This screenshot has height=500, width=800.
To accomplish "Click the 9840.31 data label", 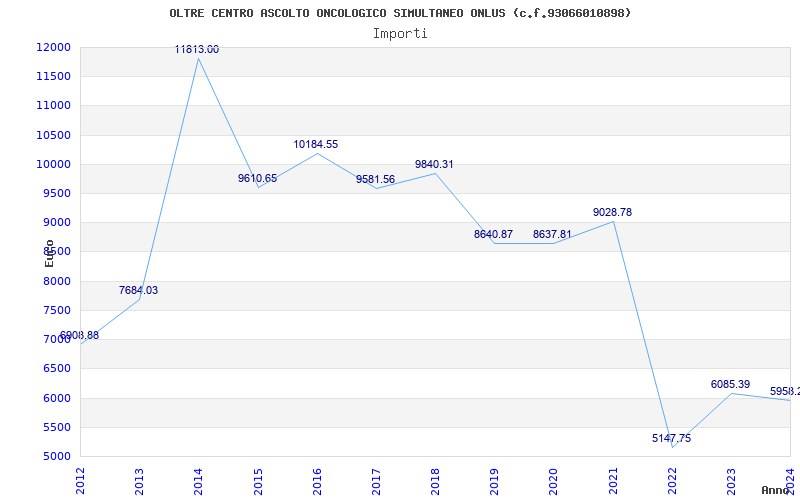I will coord(434,165).
